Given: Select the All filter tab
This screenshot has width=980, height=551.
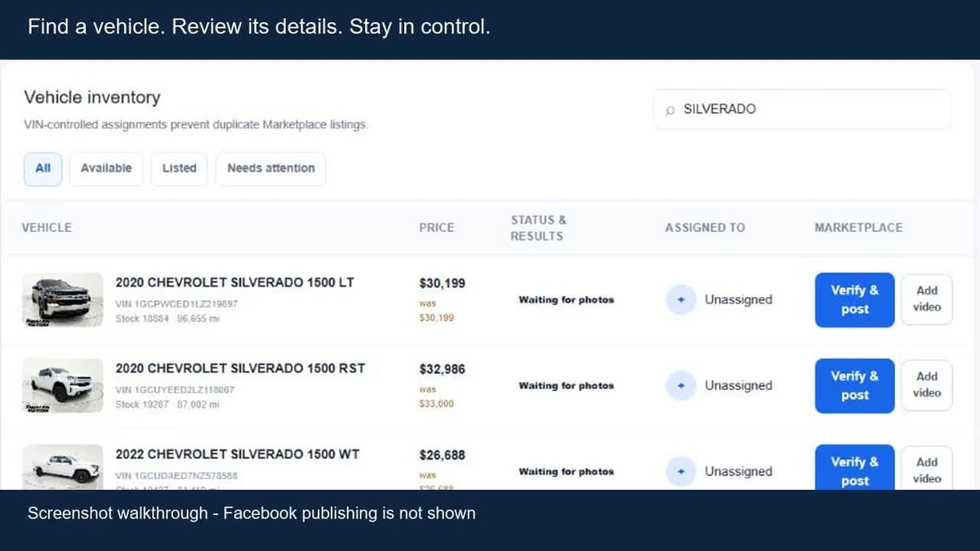Looking at the screenshot, I should point(43,168).
